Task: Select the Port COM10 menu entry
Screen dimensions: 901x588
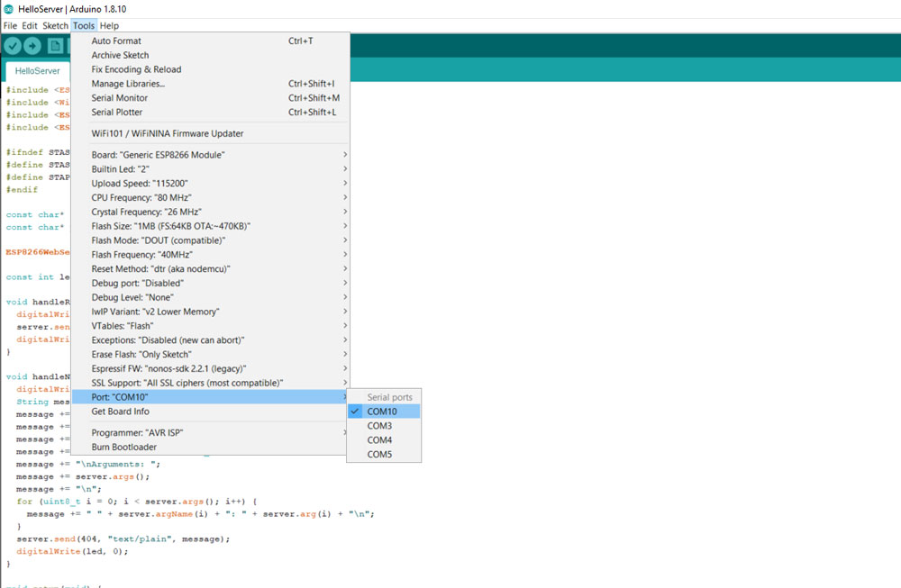Action: [210, 397]
